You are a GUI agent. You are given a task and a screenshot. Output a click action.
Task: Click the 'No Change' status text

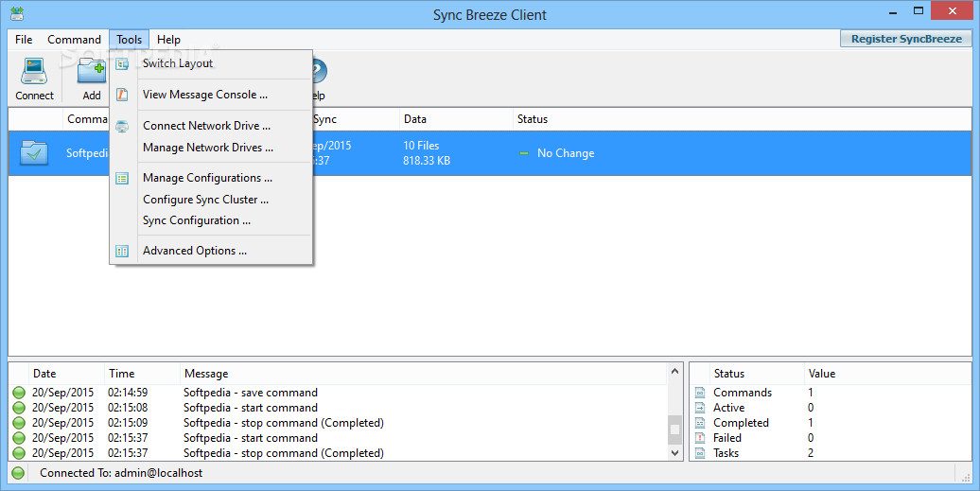pyautogui.click(x=566, y=153)
